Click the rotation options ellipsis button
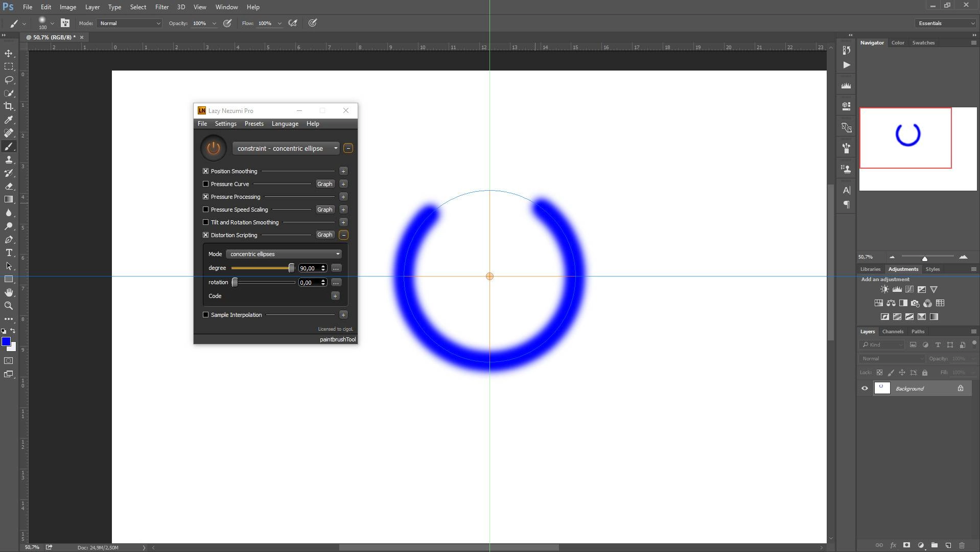This screenshot has height=552, width=980. (336, 283)
